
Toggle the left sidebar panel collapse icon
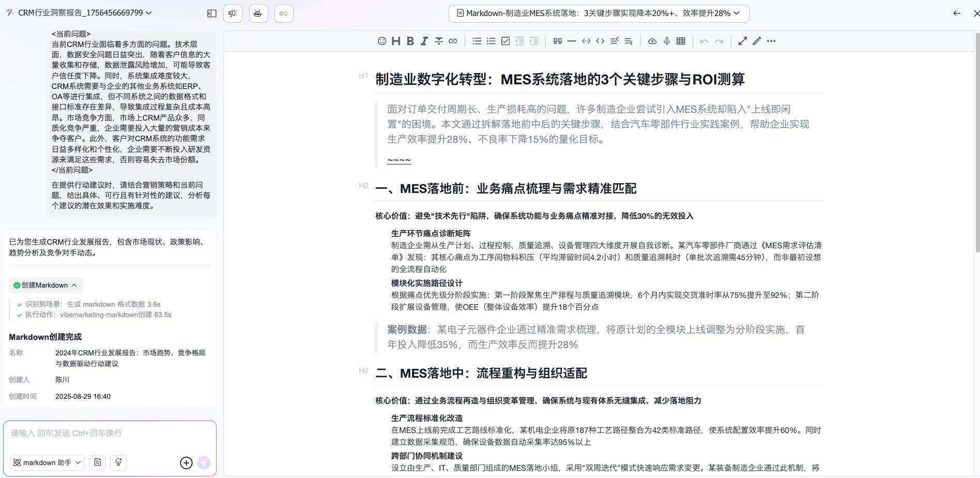tap(212, 13)
